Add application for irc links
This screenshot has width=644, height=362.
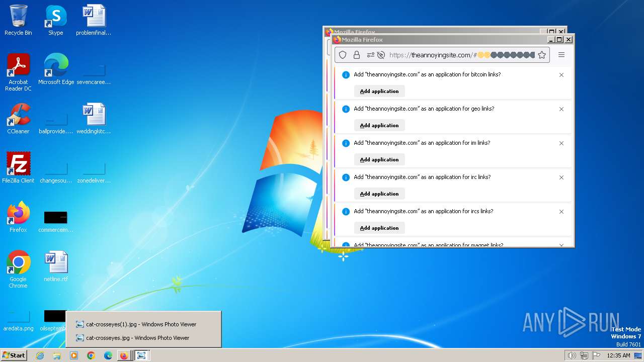(x=379, y=194)
